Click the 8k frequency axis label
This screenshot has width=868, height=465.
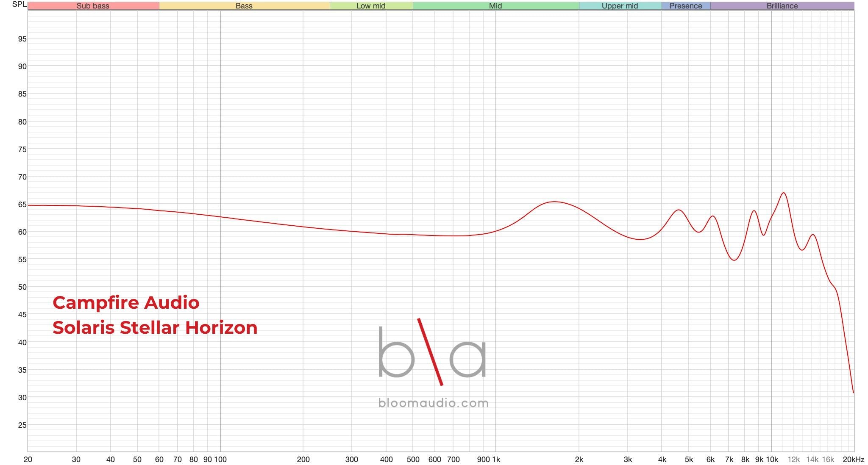click(x=745, y=459)
